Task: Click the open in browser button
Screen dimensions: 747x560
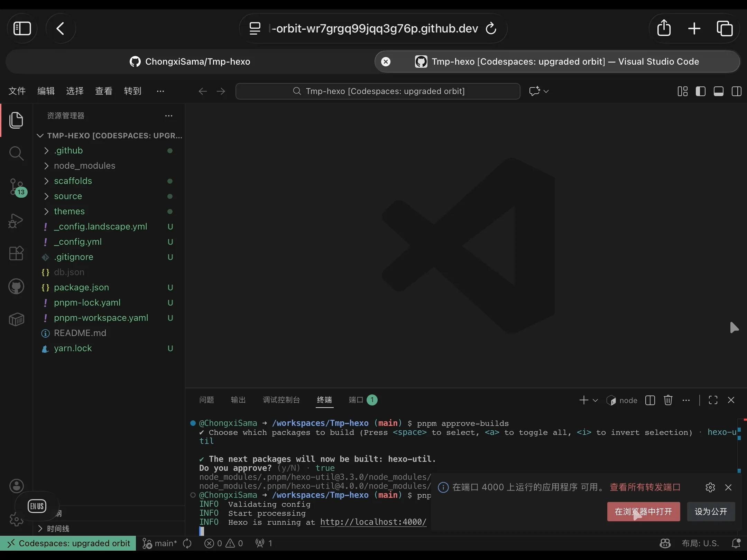Action: [643, 512]
